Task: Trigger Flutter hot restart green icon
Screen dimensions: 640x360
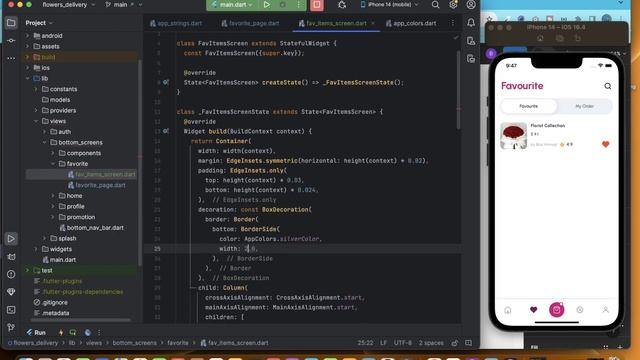Action: (x=73, y=333)
